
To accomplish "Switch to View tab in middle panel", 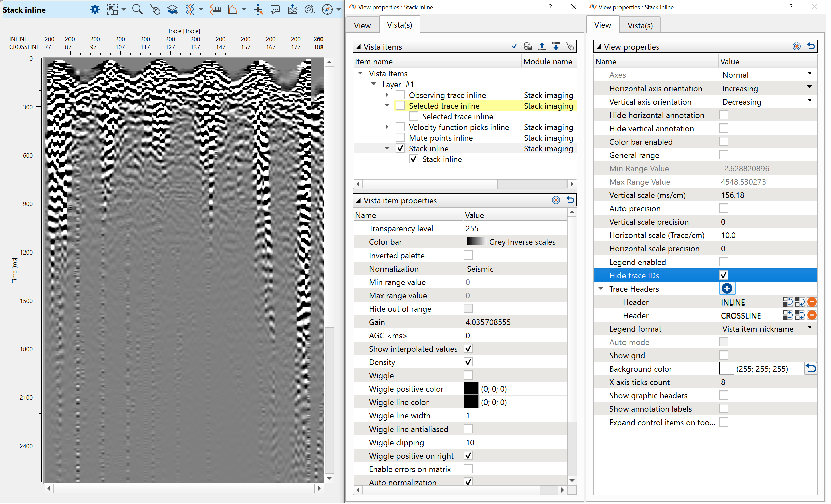I will [362, 25].
